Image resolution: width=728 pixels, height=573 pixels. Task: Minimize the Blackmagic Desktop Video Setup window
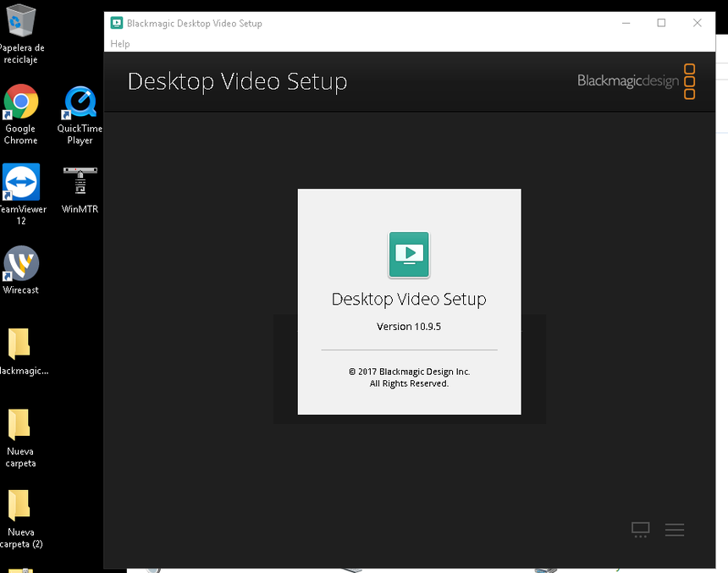pos(626,23)
